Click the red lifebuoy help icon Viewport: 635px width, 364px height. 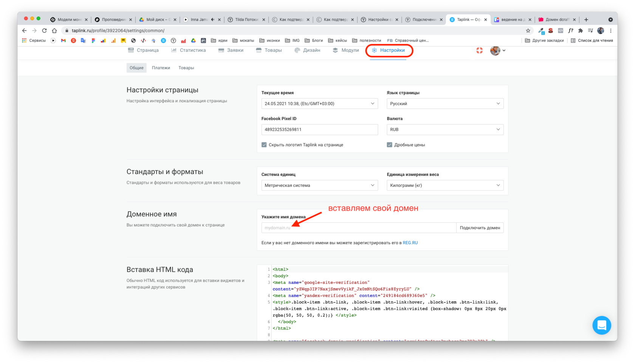tap(479, 50)
